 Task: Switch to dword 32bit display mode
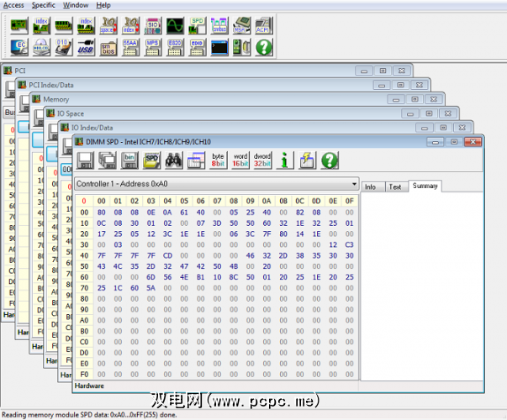point(262,160)
